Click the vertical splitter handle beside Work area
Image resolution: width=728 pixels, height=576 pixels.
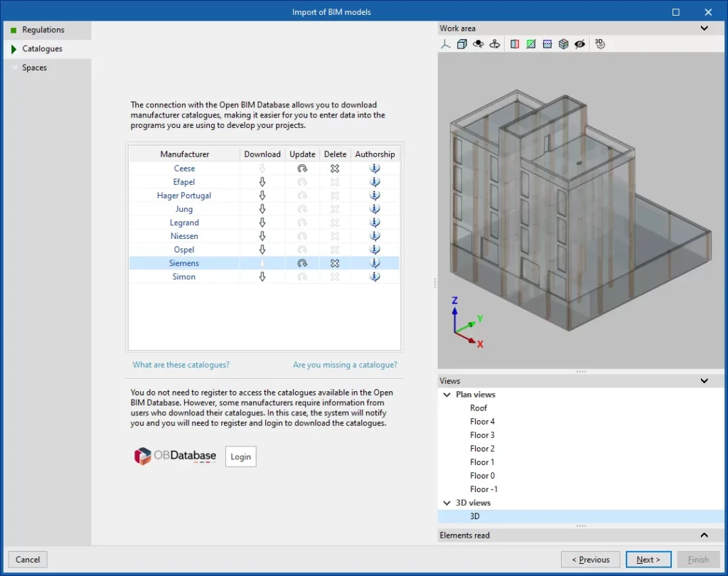(435, 282)
